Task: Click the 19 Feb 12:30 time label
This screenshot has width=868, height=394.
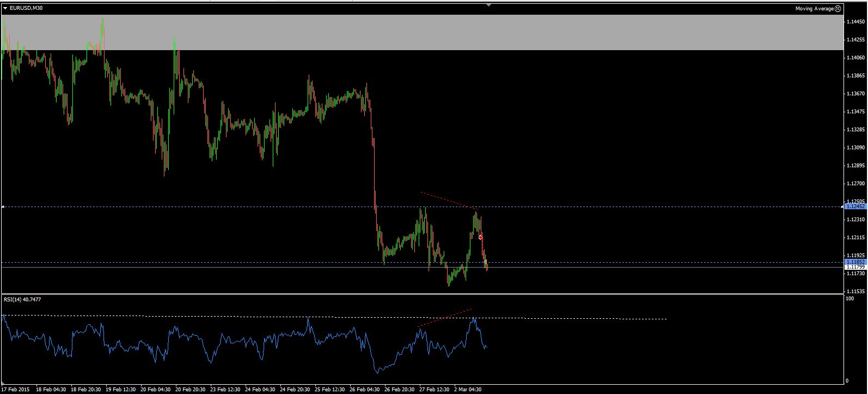Action: point(120,390)
